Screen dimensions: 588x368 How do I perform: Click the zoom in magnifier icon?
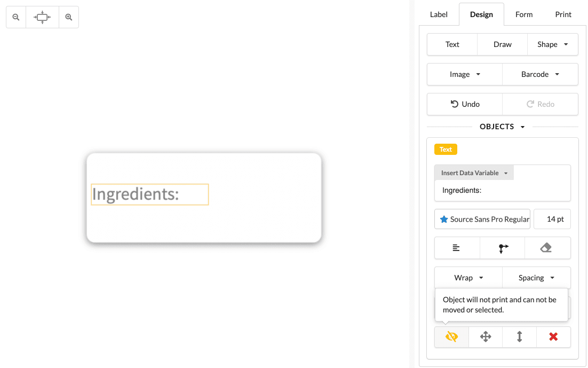(69, 17)
